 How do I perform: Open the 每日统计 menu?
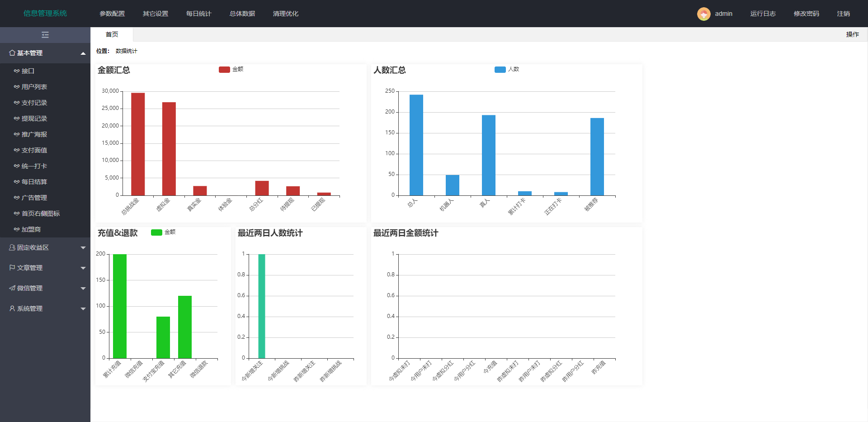pyautogui.click(x=198, y=14)
